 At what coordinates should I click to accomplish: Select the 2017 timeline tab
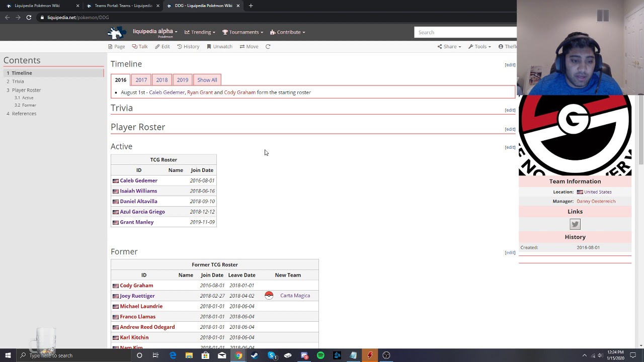coord(141,80)
